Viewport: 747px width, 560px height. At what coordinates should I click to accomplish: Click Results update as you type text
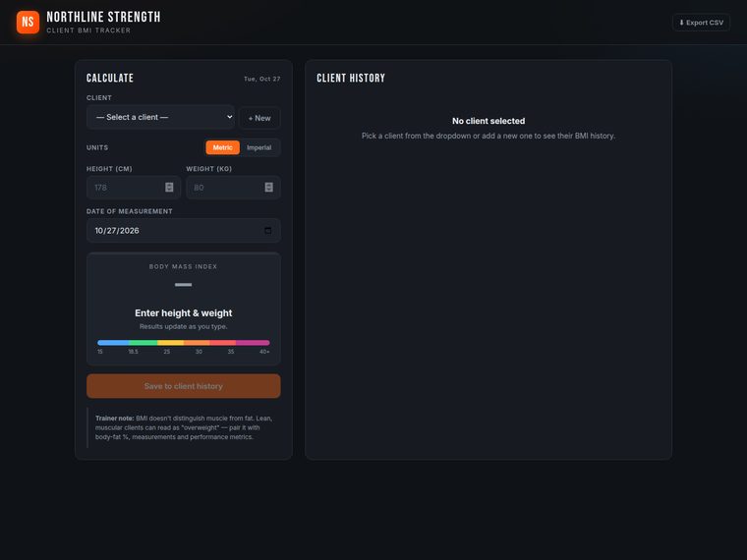coord(184,326)
